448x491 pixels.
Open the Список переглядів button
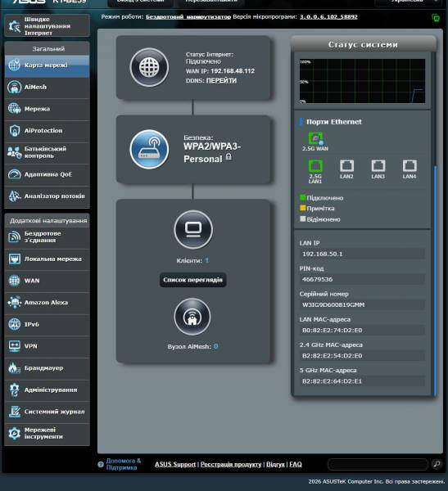coord(192,280)
